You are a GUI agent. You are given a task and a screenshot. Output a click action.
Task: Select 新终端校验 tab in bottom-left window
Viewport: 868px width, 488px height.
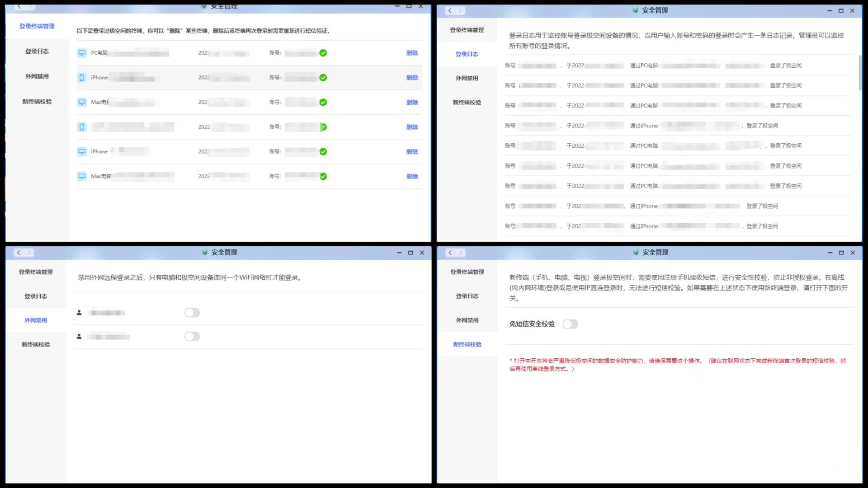coord(36,344)
